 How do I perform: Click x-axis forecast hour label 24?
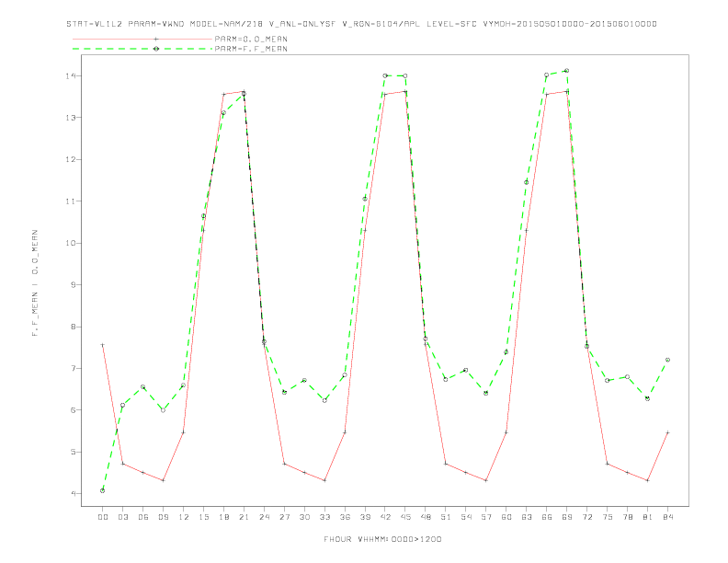click(x=264, y=517)
